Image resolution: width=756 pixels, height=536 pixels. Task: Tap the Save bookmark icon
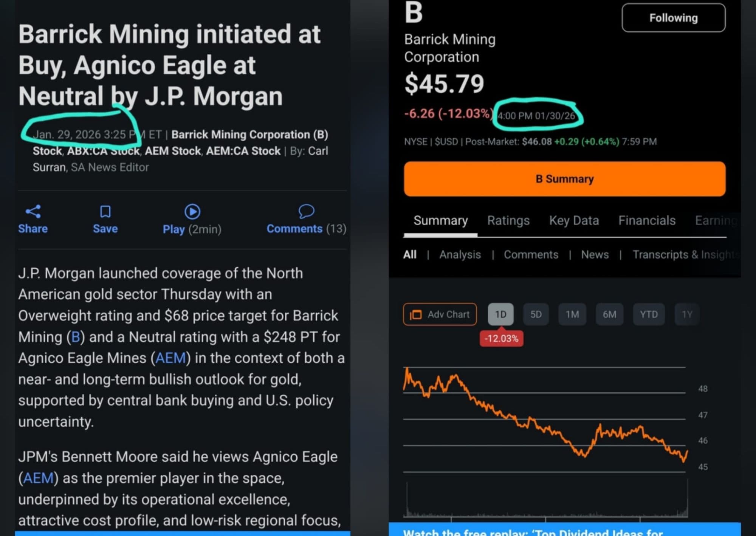pos(105,211)
